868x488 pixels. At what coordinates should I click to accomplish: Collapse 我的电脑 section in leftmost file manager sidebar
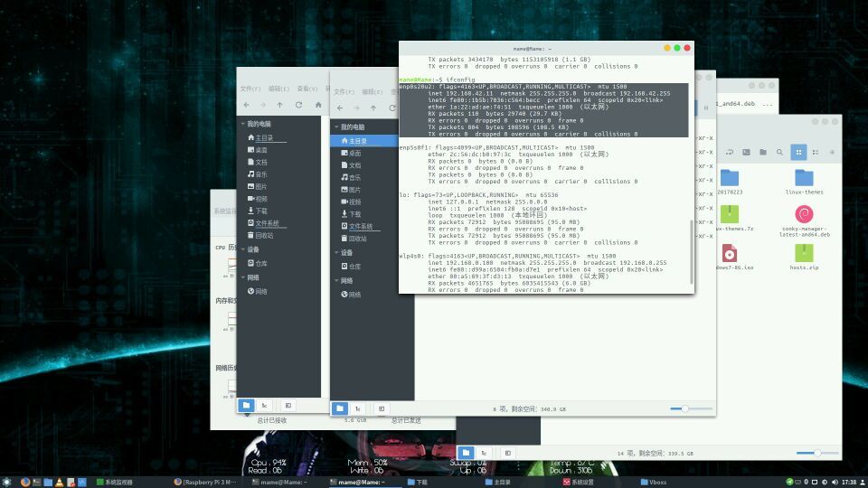(x=242, y=124)
